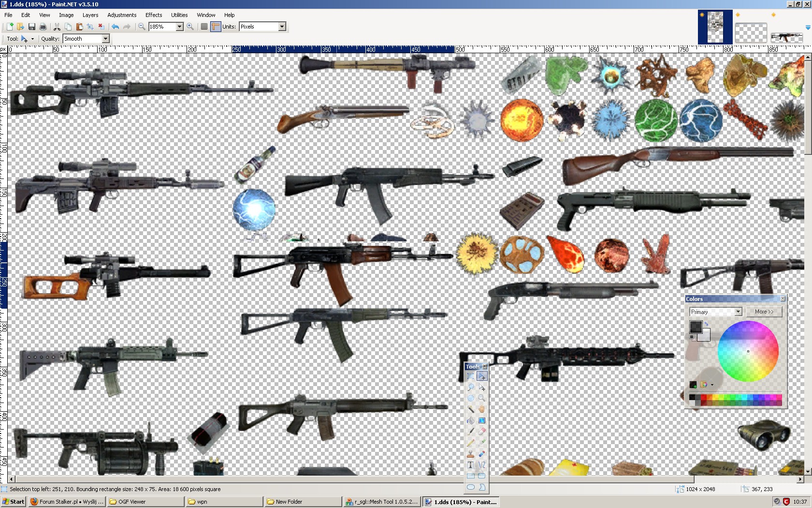Select the Pencil tool

[x=471, y=443]
